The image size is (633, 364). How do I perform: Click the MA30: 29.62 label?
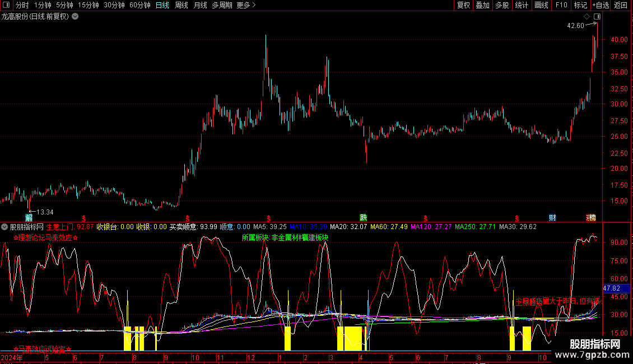click(x=518, y=227)
